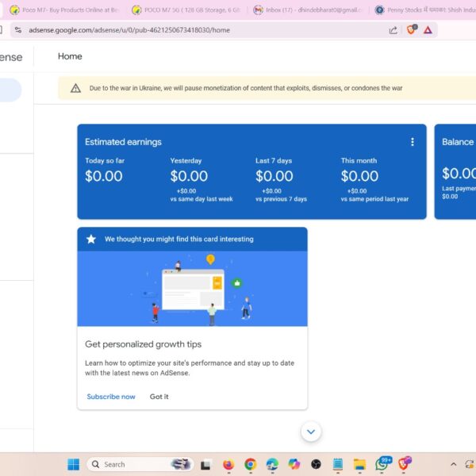The height and width of the screenshot is (476, 476).
Task: Switch to the Poco M7 Buy Products Online tab
Action: point(64,10)
